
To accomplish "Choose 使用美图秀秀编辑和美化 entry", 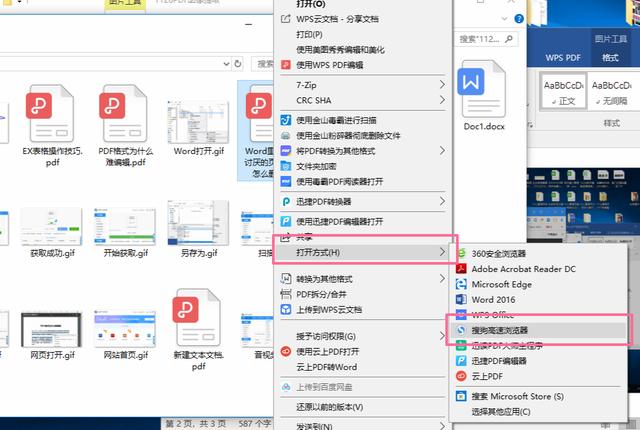I will (x=340, y=50).
